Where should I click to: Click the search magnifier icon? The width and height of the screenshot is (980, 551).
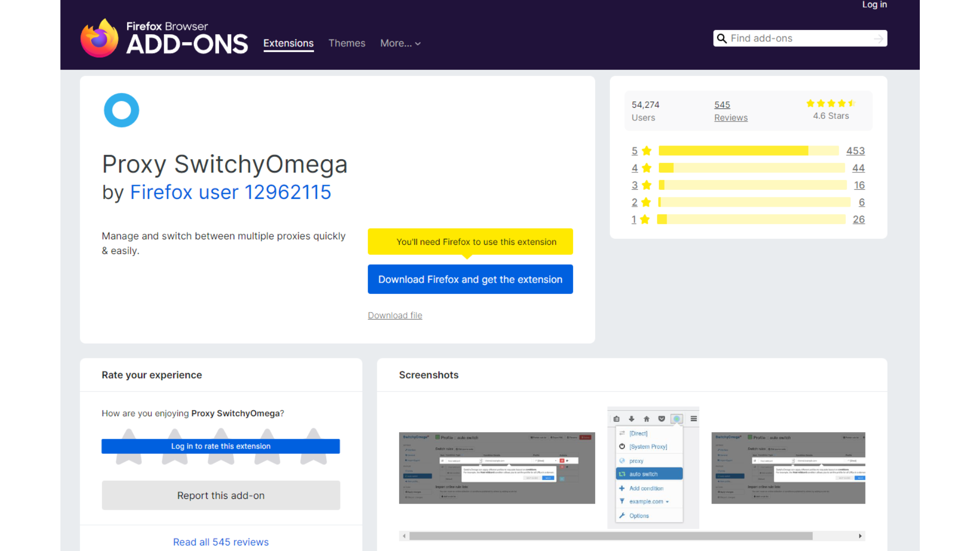(722, 38)
